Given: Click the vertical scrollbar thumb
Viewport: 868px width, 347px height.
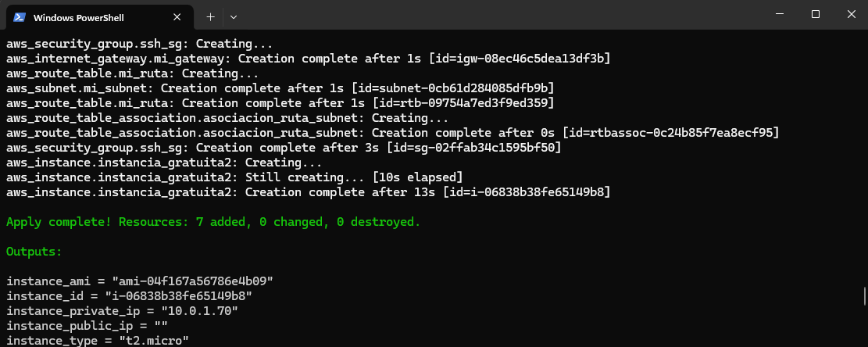Looking at the screenshot, I should click(865, 295).
